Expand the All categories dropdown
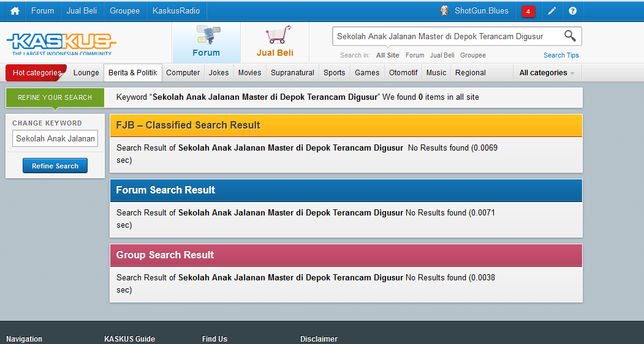The width and height of the screenshot is (644, 344). (x=547, y=73)
